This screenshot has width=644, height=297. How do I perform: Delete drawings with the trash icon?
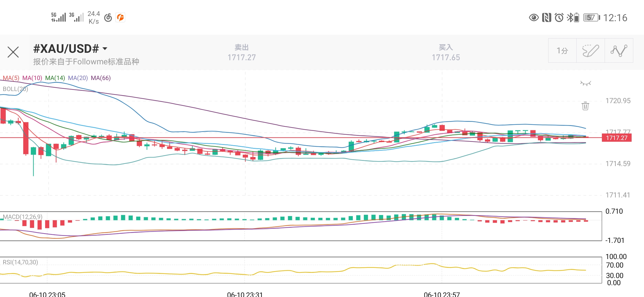point(585,106)
